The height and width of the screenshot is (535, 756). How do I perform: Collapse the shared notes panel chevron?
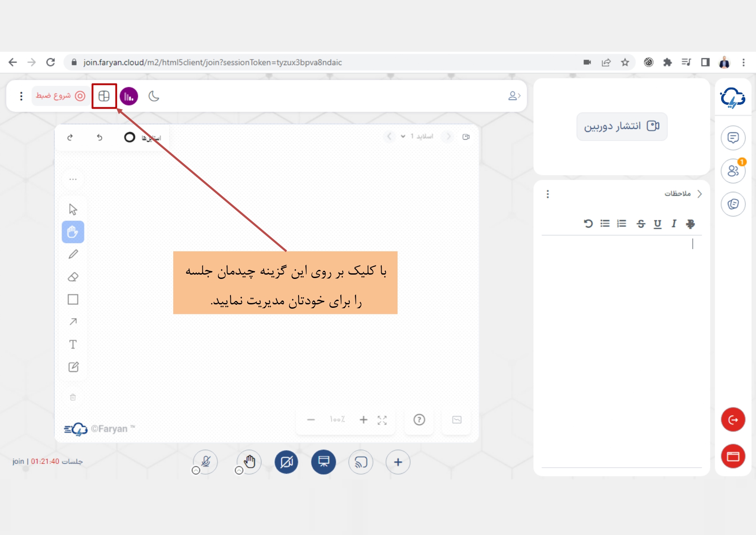click(700, 194)
